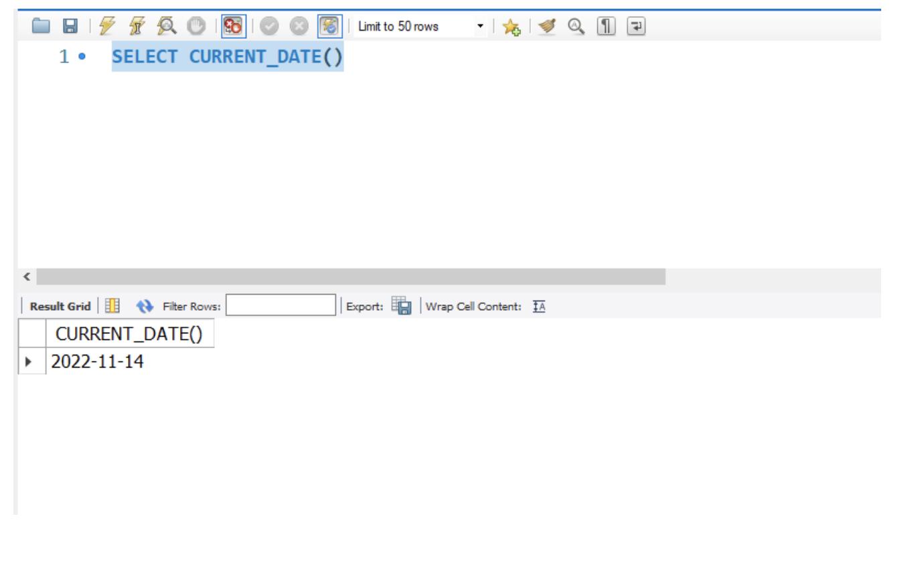Toggle invisible characters display

click(x=605, y=27)
